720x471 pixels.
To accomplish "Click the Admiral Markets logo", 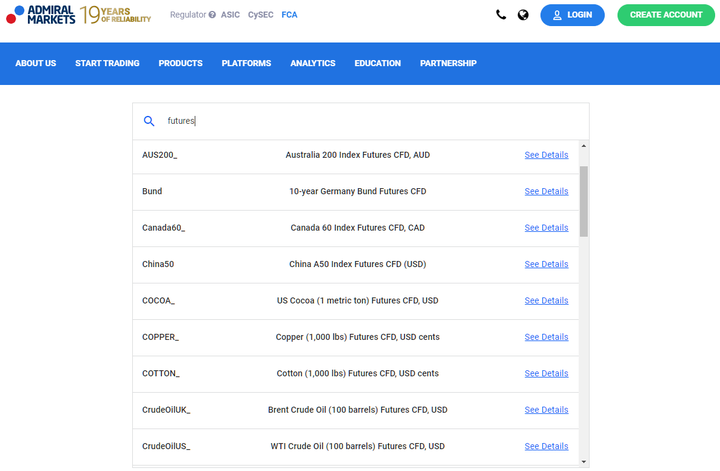I will [40, 15].
